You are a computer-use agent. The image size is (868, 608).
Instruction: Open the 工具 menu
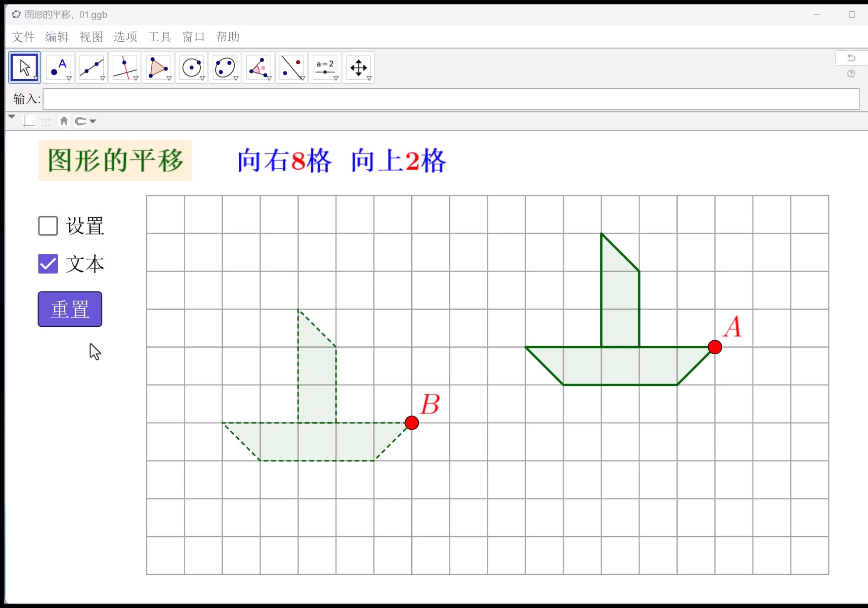[160, 37]
